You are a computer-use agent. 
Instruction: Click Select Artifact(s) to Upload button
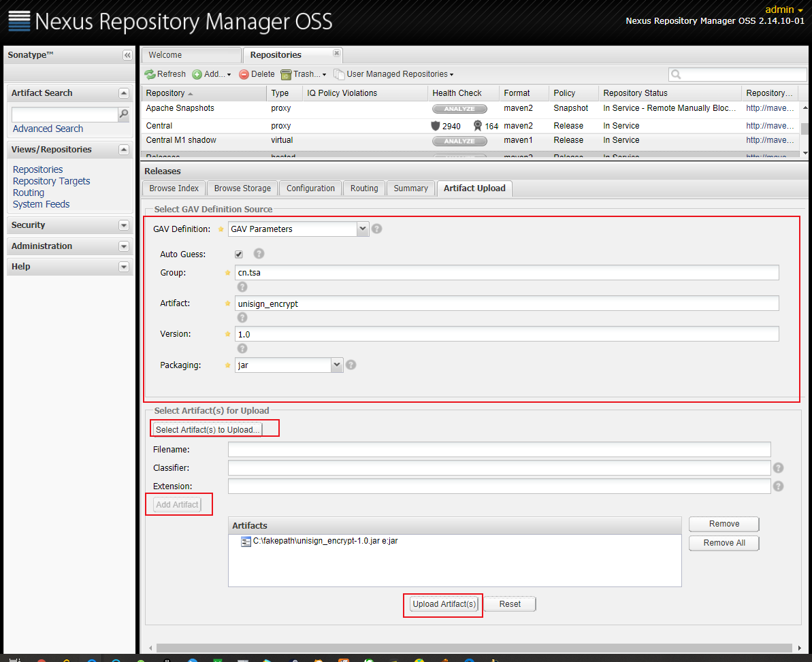coord(208,429)
